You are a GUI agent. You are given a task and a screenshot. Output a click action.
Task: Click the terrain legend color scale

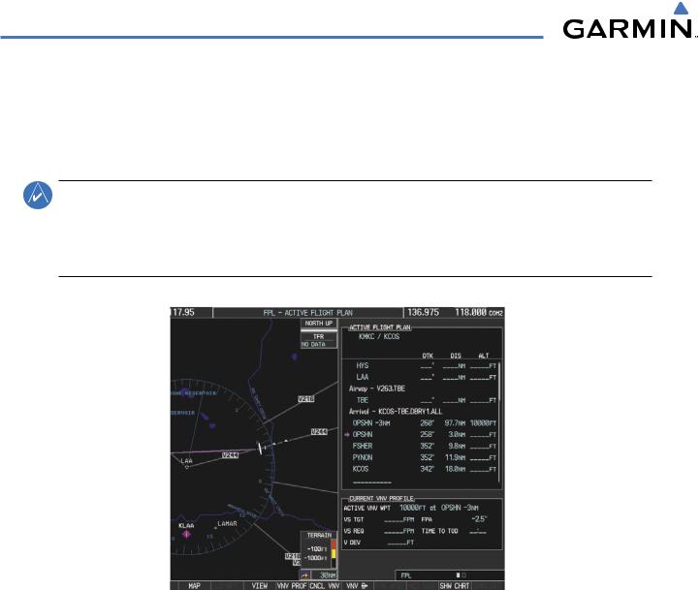click(334, 553)
